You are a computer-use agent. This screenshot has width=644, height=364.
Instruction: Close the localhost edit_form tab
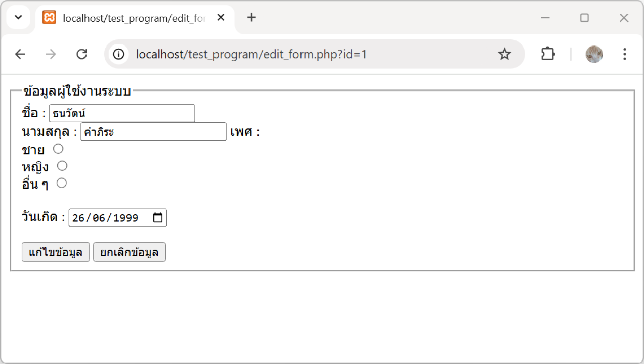tap(221, 18)
